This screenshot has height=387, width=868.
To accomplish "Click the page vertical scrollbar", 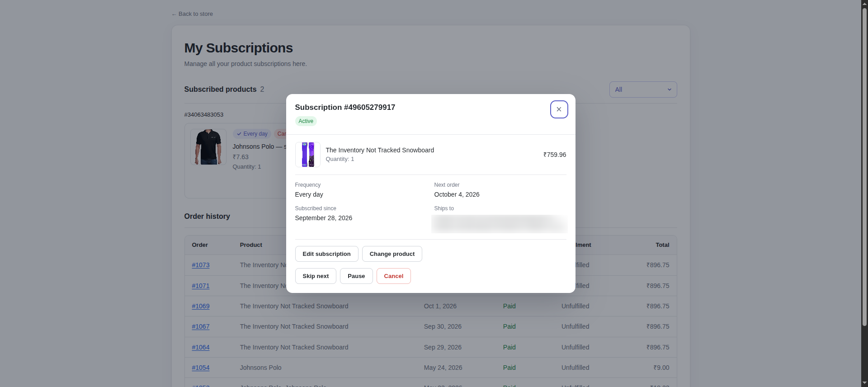I will (864, 167).
